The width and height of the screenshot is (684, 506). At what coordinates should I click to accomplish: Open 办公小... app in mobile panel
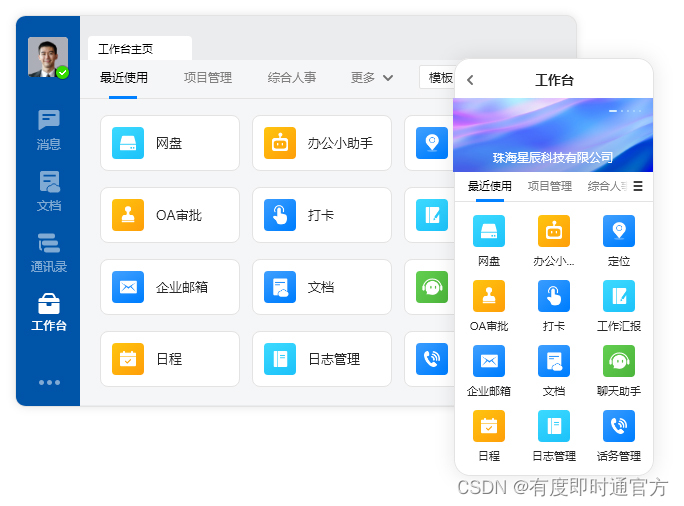point(554,241)
